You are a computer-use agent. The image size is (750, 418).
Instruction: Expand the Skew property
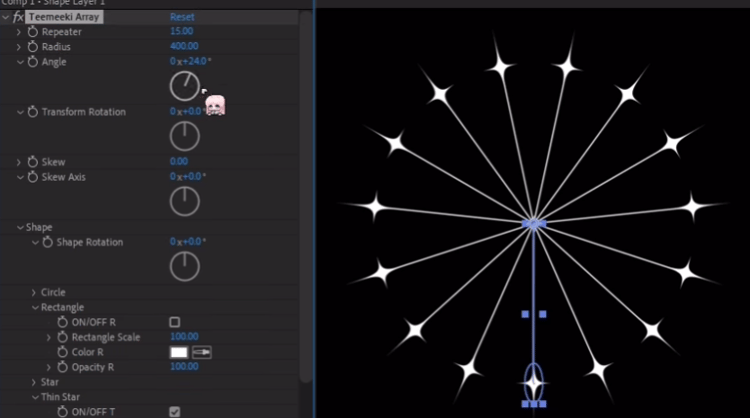[19, 162]
